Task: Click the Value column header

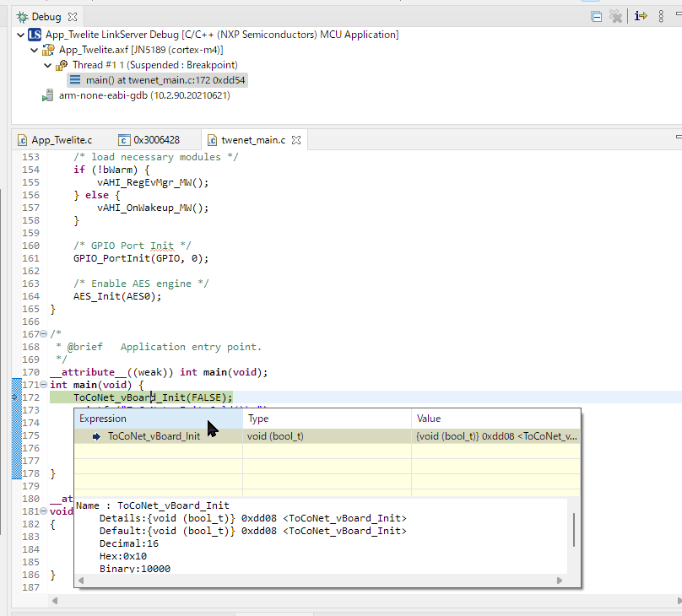Action: click(495, 419)
